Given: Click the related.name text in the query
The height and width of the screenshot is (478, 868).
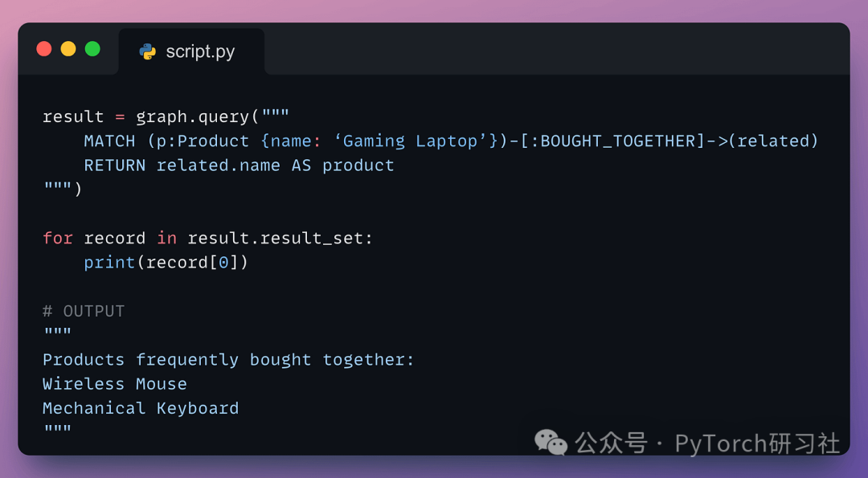Looking at the screenshot, I should 218,165.
